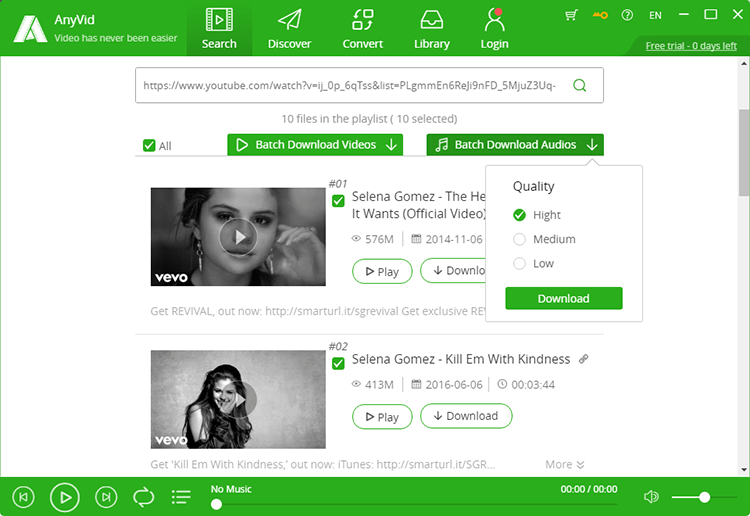Click the green Download button in Quality popup
This screenshot has width=750, height=516.
[x=564, y=298]
